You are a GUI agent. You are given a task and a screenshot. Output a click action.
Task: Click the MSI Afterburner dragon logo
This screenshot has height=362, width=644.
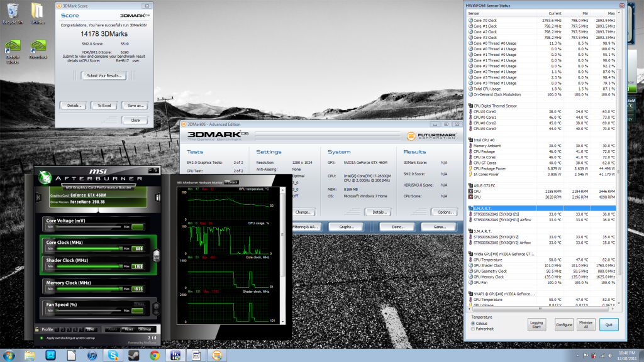tap(45, 177)
